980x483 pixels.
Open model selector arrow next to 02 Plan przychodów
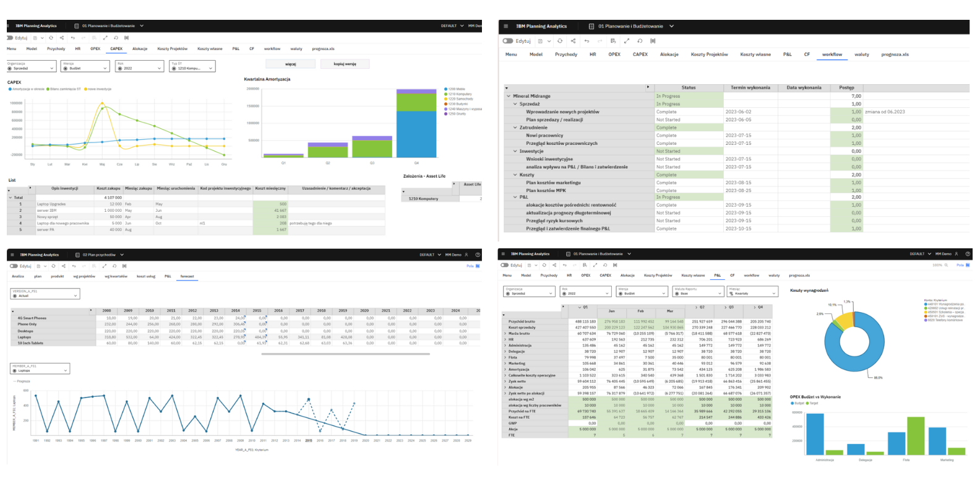(122, 255)
